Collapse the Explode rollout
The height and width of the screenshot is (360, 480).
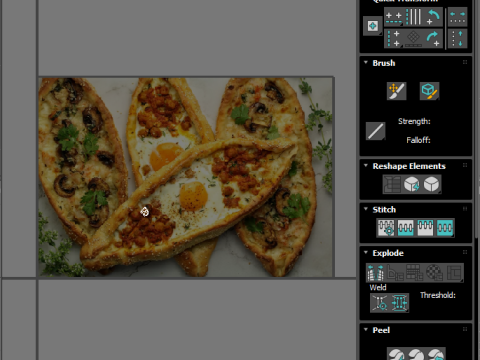tap(366, 253)
